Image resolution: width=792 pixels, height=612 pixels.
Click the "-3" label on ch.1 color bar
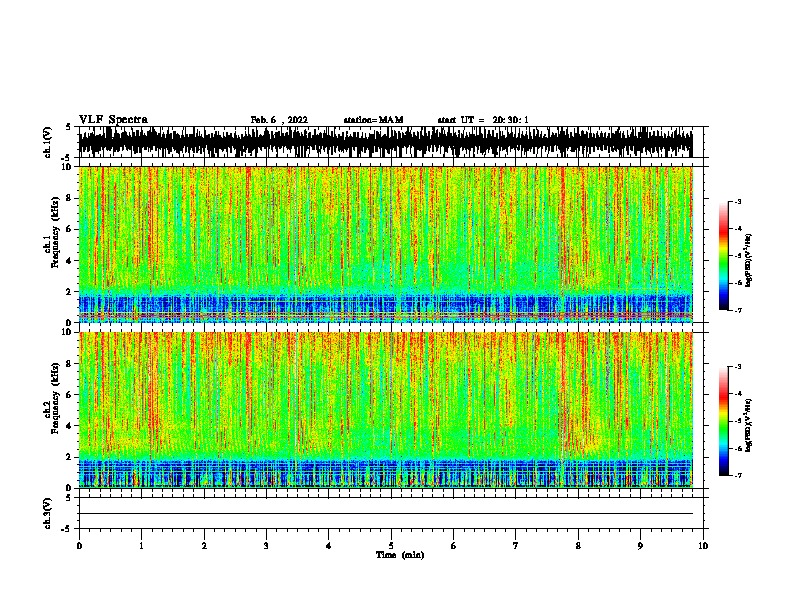pos(738,201)
